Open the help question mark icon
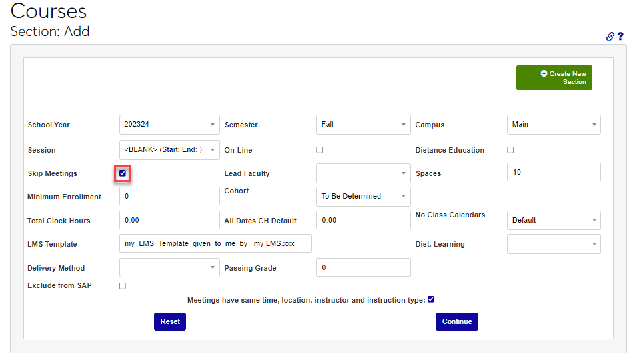Image resolution: width=637 pixels, height=364 pixels. point(620,37)
